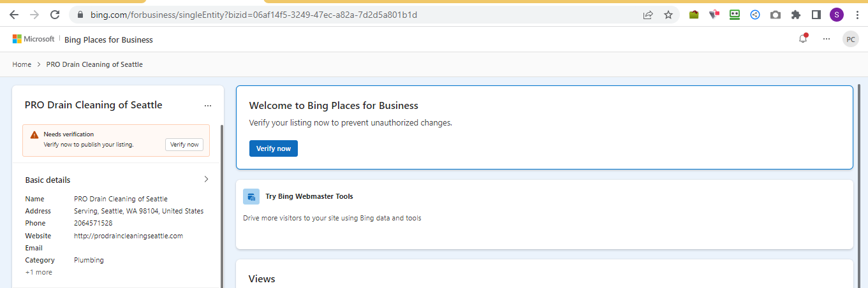This screenshot has width=868, height=288.
Task: Click the blue Verify now button
Action: pyautogui.click(x=273, y=148)
